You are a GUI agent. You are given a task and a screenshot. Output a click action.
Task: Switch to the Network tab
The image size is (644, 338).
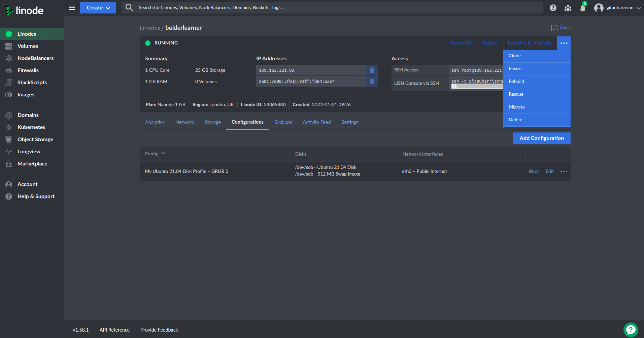(x=184, y=122)
